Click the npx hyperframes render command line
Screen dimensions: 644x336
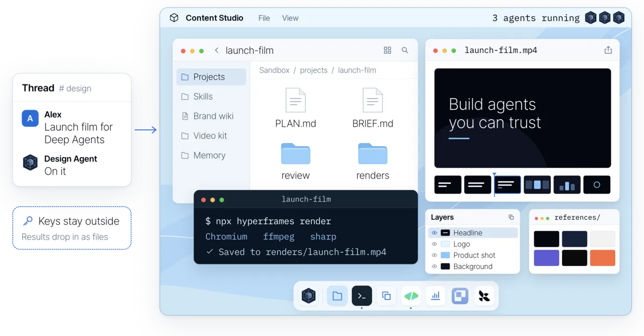pos(268,221)
